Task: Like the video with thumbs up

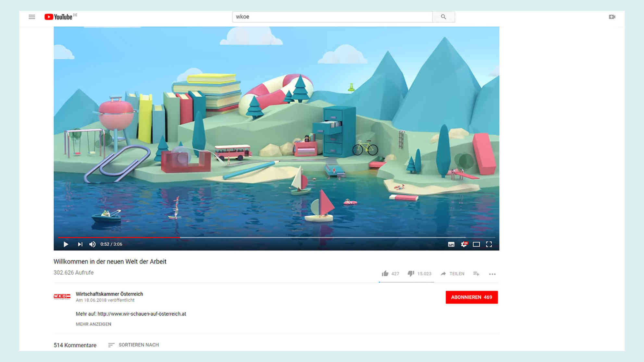Action: tap(385, 273)
